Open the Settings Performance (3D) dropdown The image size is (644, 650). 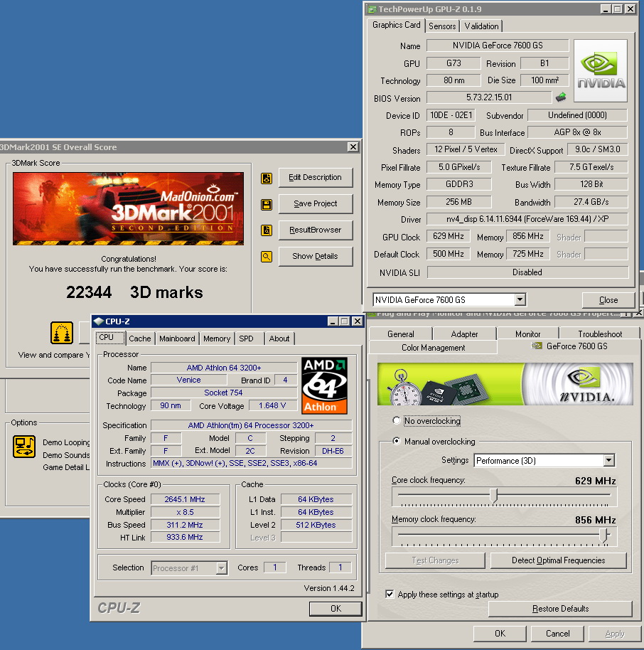click(608, 460)
